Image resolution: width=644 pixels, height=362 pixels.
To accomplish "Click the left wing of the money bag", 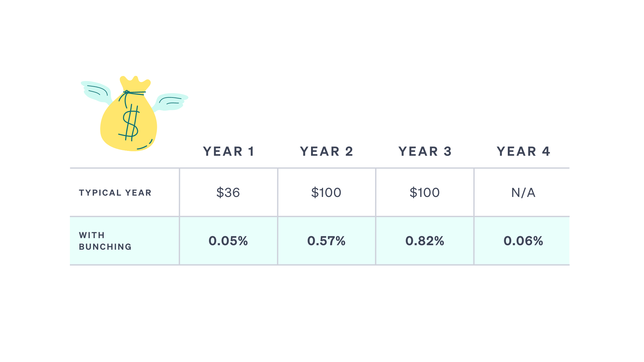I will point(97,92).
